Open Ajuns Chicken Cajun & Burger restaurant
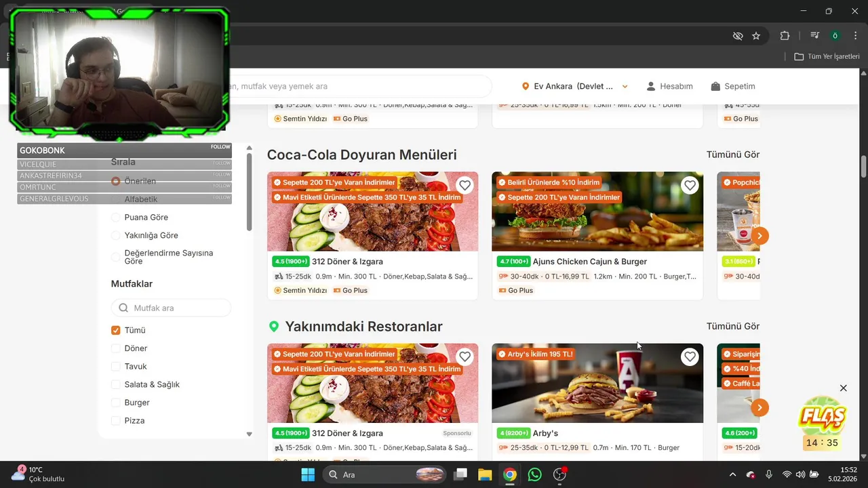This screenshot has height=488, width=868. coord(590,262)
